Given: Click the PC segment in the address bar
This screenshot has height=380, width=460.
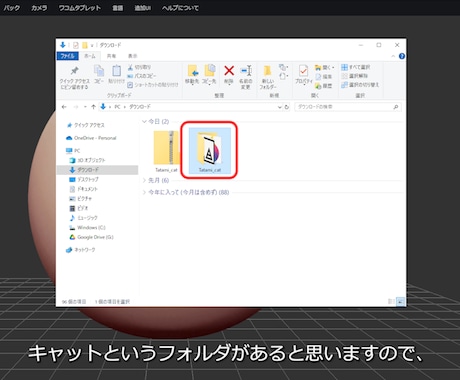Looking at the screenshot, I should (x=117, y=107).
